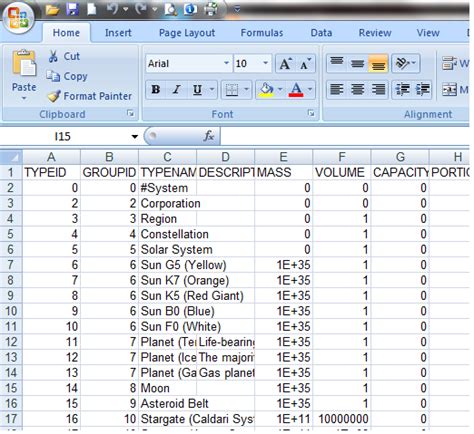474x434 pixels.
Task: Open the round Office button menu
Action: [19, 17]
